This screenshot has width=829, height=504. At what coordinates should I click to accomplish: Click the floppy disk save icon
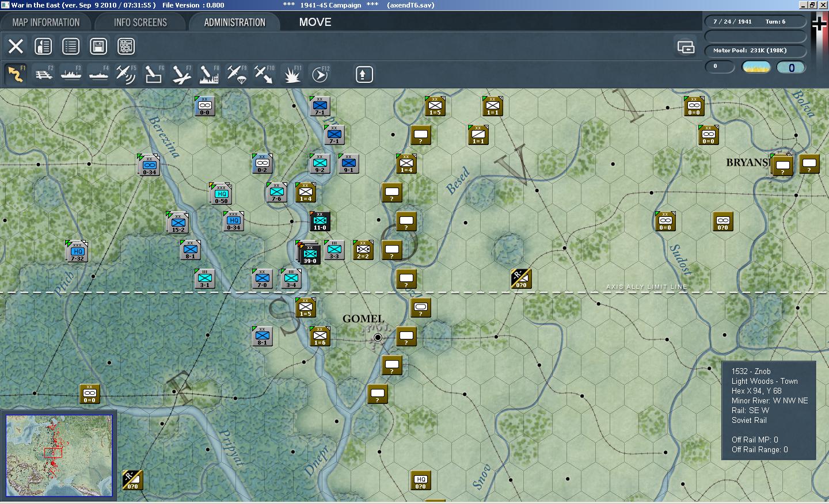[x=98, y=46]
